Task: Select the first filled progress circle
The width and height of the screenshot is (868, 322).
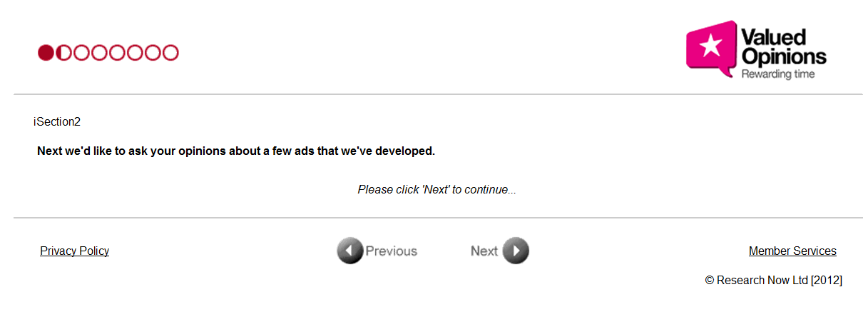Action: point(46,53)
